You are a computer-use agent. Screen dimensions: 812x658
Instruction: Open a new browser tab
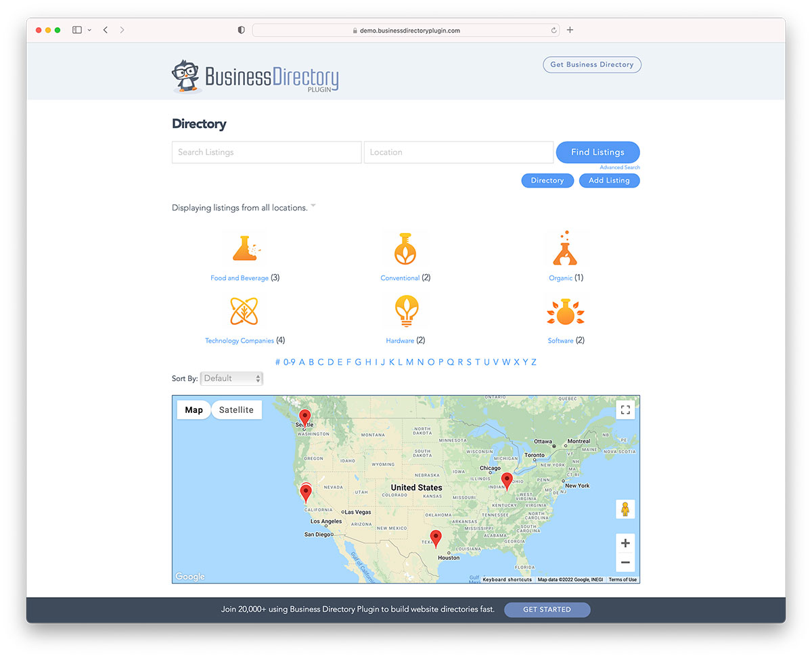tap(570, 30)
